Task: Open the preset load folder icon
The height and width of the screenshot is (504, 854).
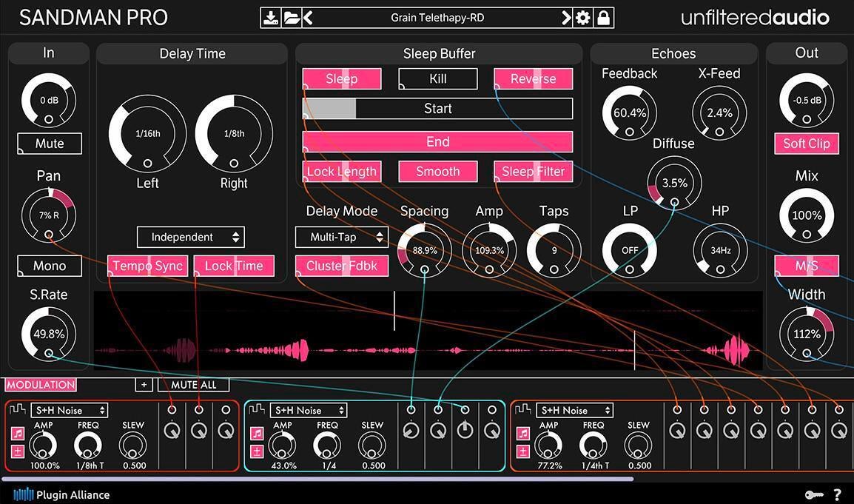Action: [290, 16]
